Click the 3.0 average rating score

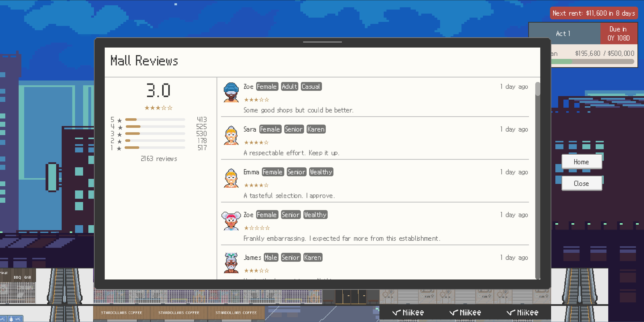159,90
